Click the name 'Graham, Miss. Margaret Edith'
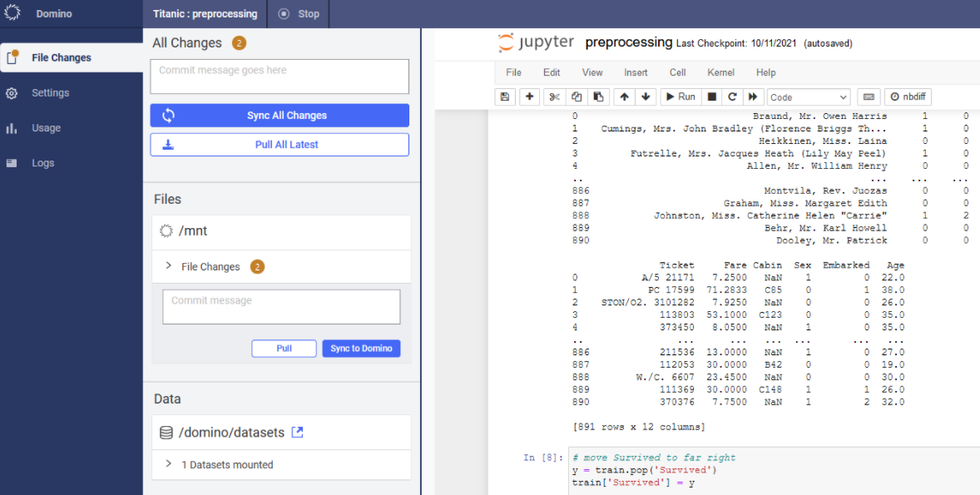Image resolution: width=980 pixels, height=495 pixels. point(805,203)
